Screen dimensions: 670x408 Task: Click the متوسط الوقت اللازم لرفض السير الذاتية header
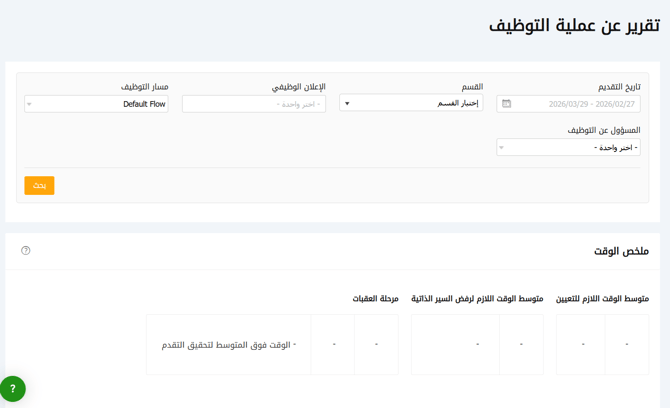(477, 299)
